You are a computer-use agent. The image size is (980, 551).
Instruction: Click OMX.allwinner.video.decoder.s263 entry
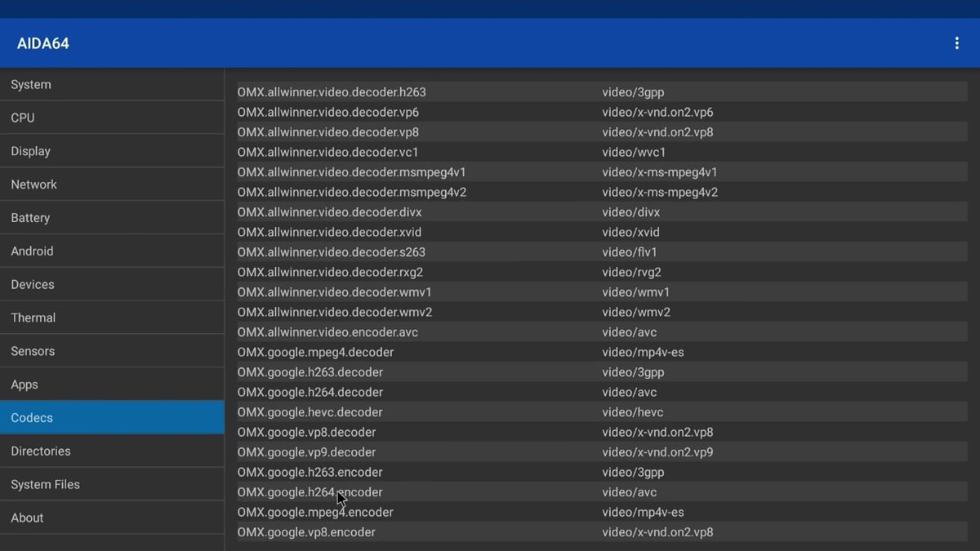coord(602,252)
